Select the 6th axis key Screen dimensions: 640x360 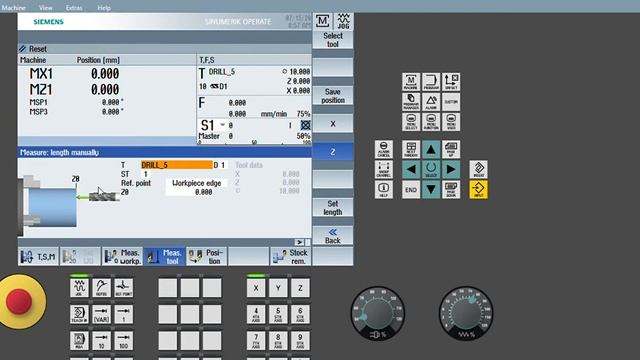[300, 314]
